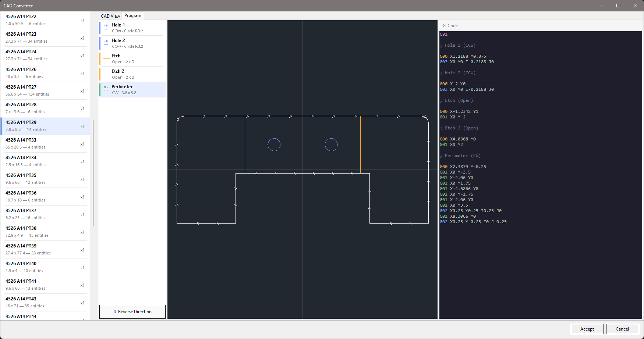Click the Cancel button

click(x=622, y=329)
